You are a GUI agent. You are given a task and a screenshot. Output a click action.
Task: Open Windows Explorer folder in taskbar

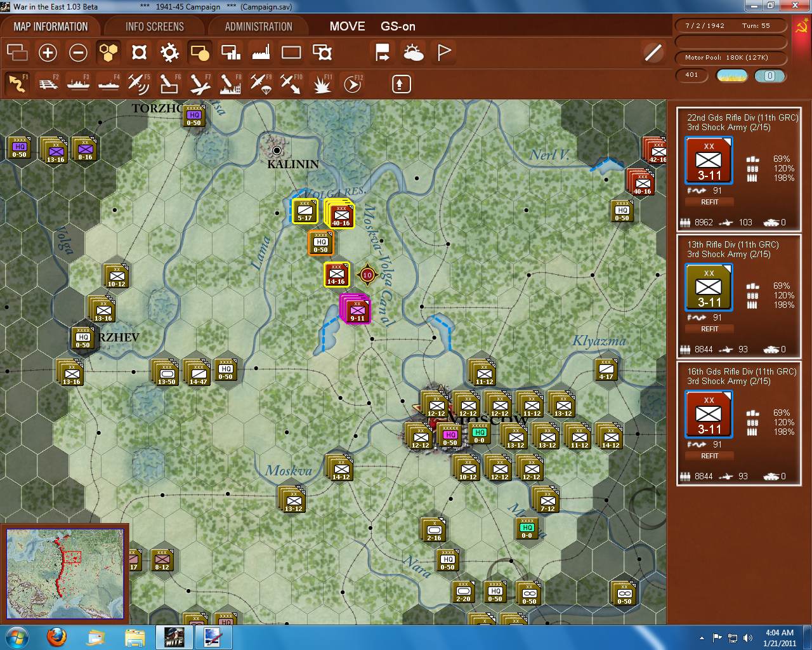[x=135, y=637]
